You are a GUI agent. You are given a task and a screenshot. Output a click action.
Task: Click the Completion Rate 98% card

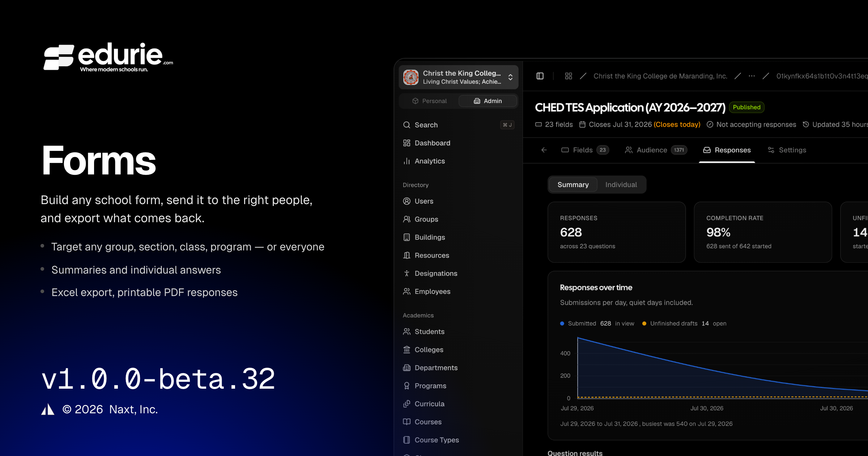click(763, 232)
